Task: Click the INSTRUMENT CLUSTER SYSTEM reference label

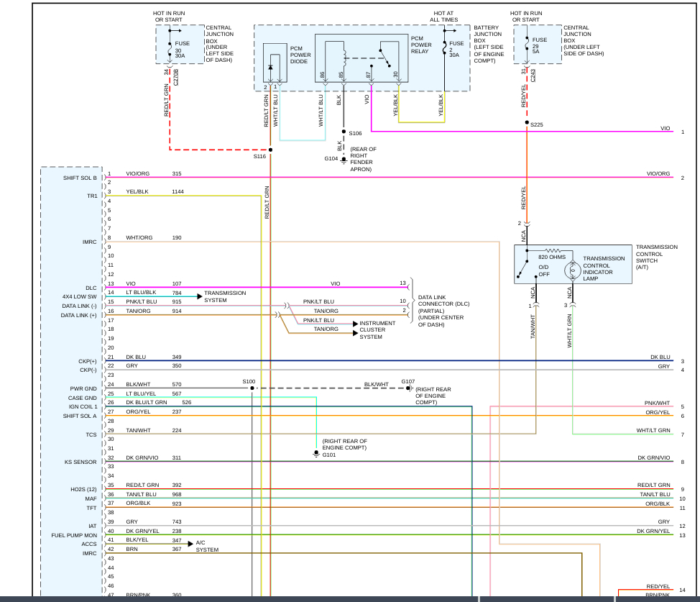Action: [x=377, y=330]
